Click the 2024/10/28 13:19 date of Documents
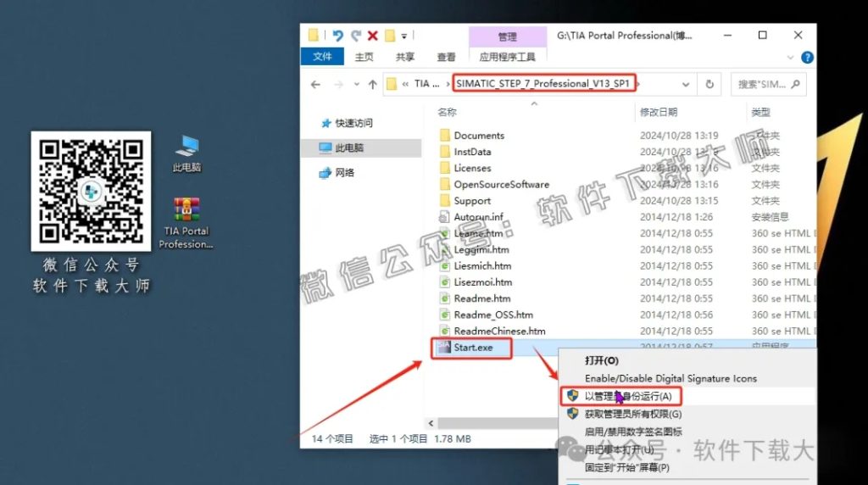The height and width of the screenshot is (485, 868). (x=679, y=136)
